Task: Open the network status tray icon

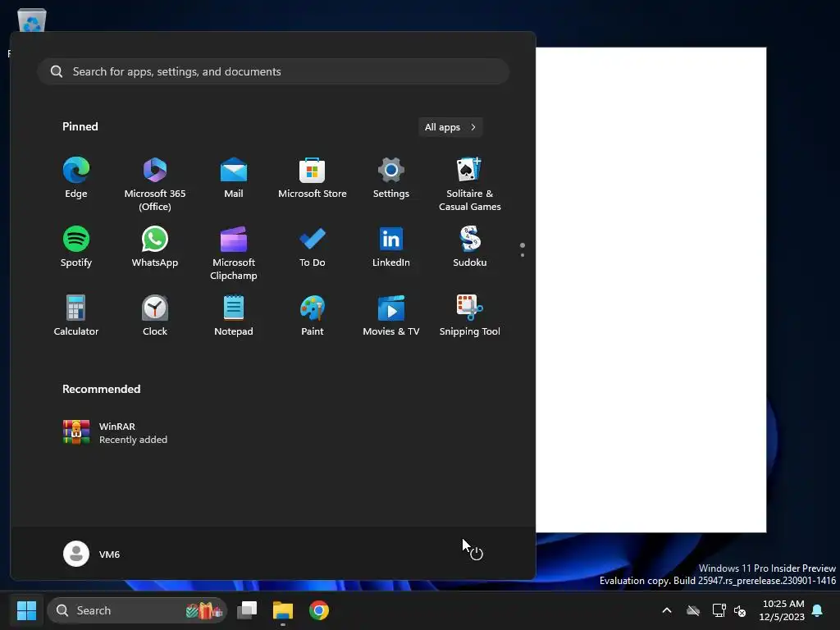Action: (719, 610)
